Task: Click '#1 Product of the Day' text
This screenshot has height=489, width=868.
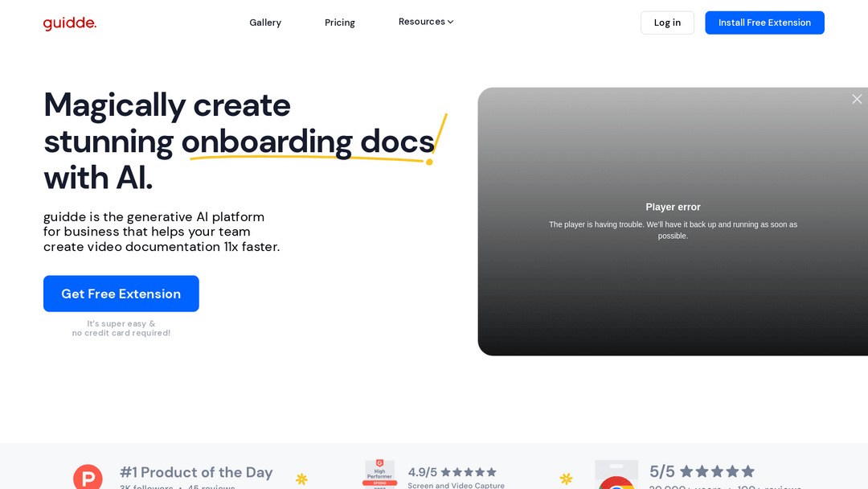Action: tap(197, 472)
